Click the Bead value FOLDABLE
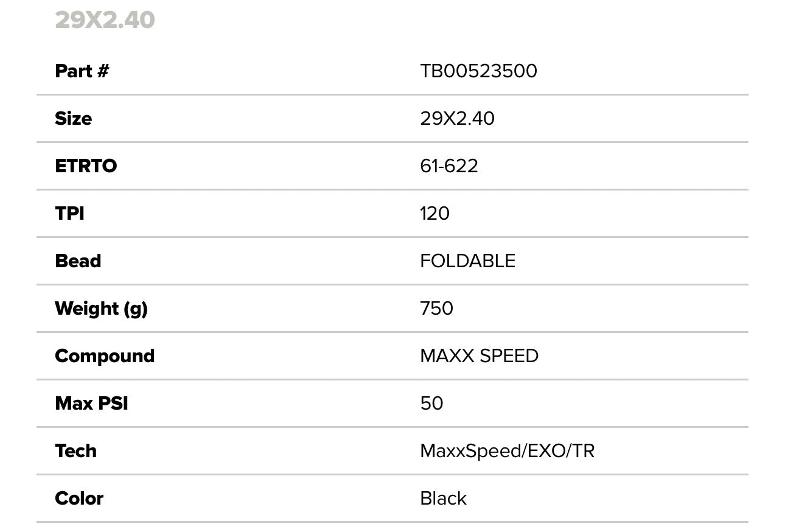This screenshot has width=785, height=532. pos(467,261)
